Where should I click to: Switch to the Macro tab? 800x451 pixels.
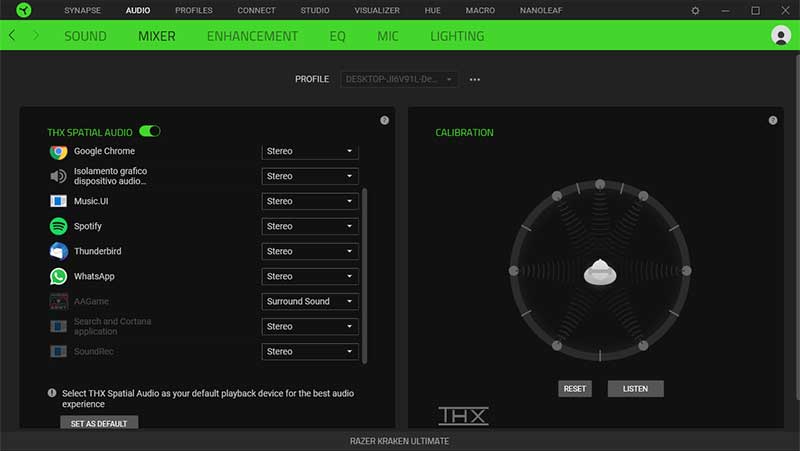coord(480,10)
